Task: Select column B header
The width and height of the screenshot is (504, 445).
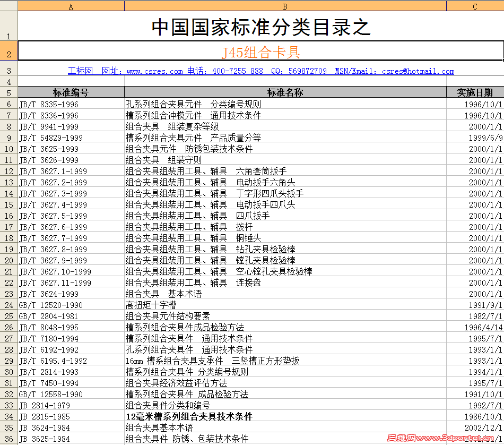Action: (285, 6)
